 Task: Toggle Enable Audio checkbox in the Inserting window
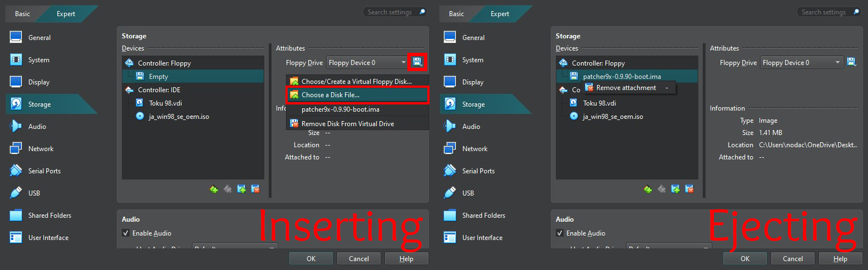pos(126,233)
